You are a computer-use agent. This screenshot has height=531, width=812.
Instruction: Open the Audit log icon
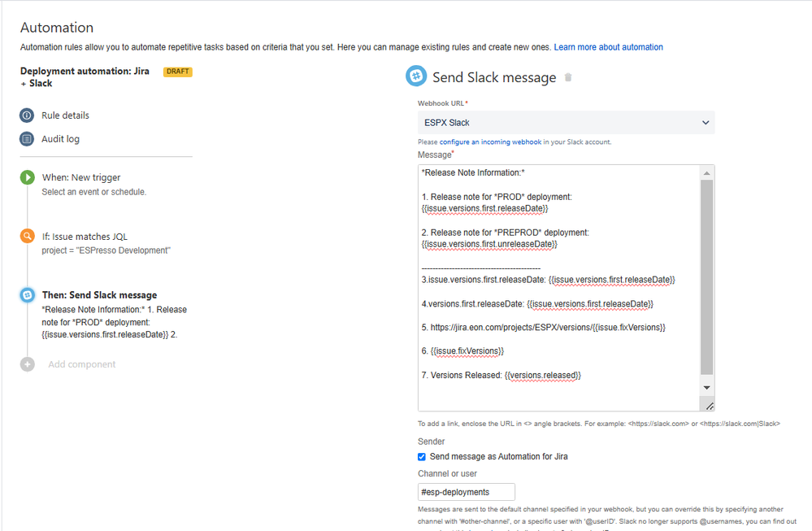[x=27, y=139]
